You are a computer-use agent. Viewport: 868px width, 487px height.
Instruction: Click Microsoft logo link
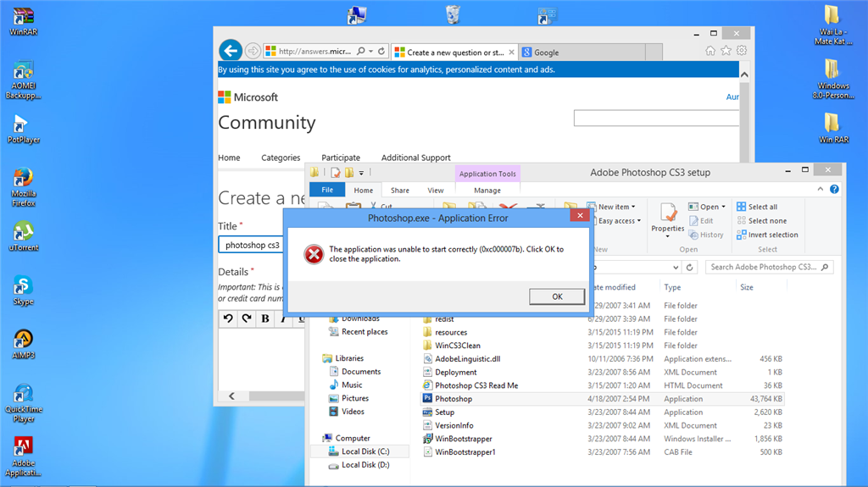pyautogui.click(x=248, y=97)
